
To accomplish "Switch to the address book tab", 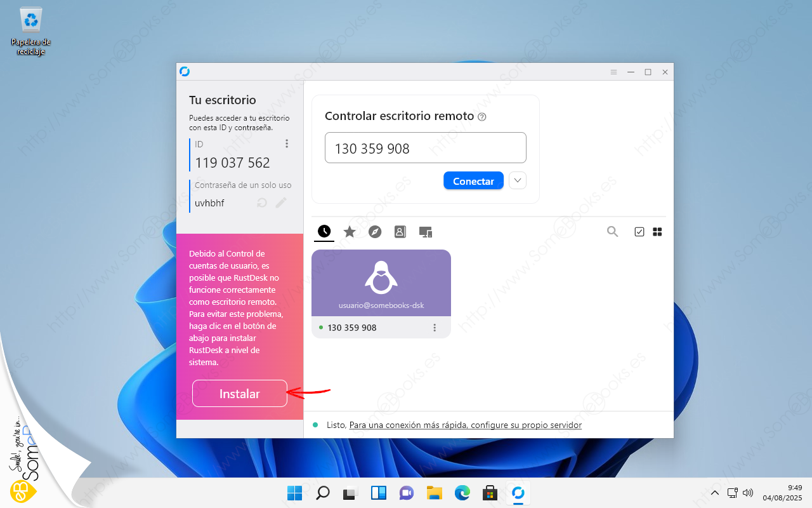I will coord(400,232).
